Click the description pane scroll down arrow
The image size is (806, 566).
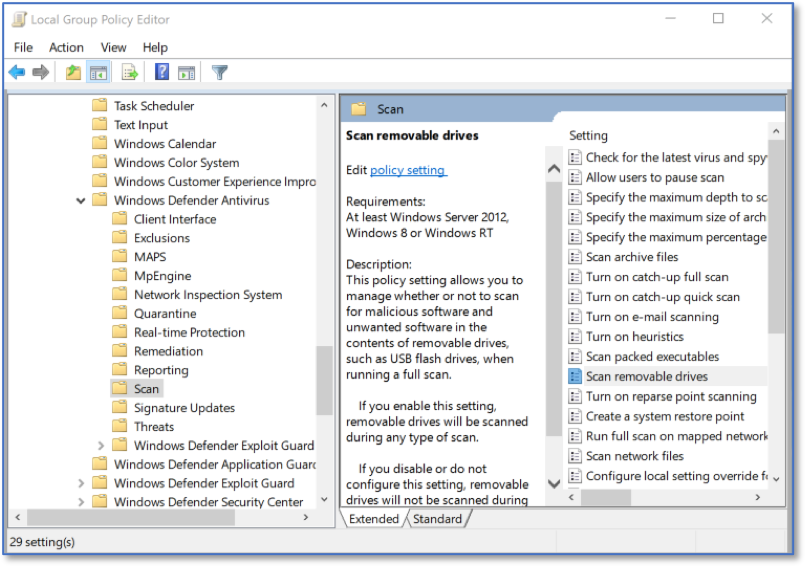[x=554, y=483]
